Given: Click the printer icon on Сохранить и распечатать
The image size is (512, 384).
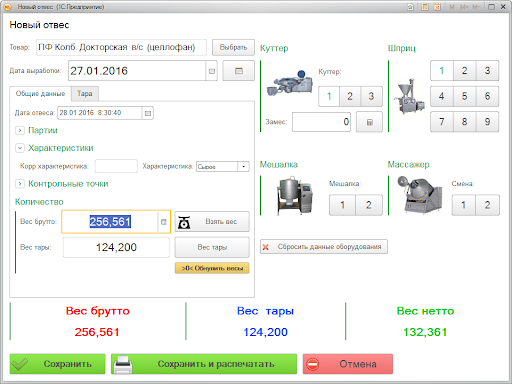Looking at the screenshot, I should (x=123, y=364).
